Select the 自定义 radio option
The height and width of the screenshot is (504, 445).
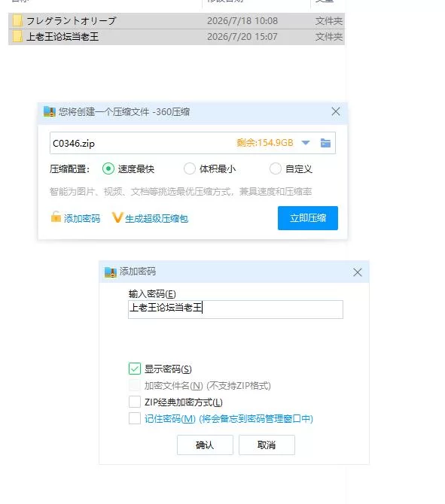click(x=275, y=169)
